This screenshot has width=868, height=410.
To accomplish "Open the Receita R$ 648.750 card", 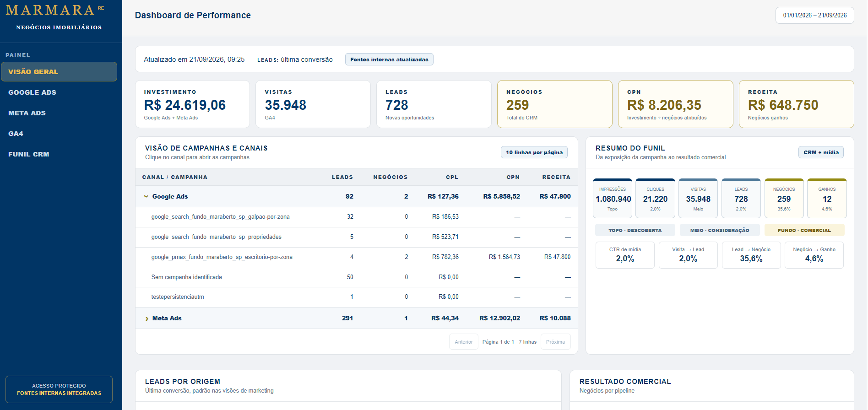I will pos(797,104).
